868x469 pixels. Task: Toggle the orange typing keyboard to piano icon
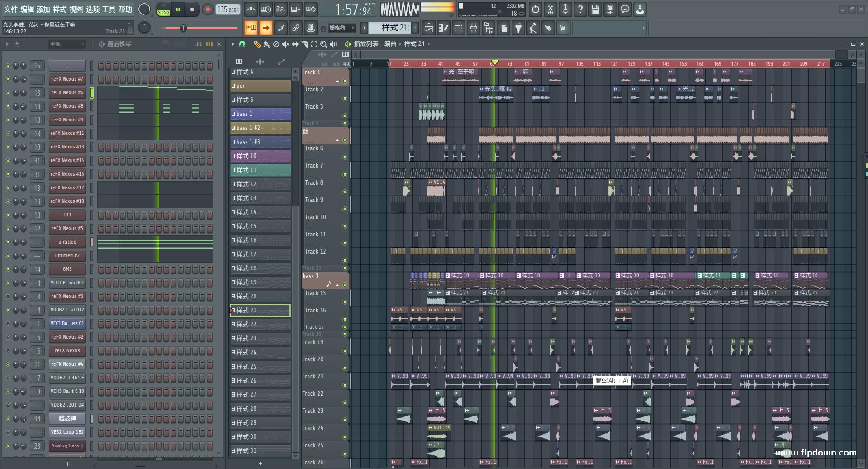[x=251, y=28]
